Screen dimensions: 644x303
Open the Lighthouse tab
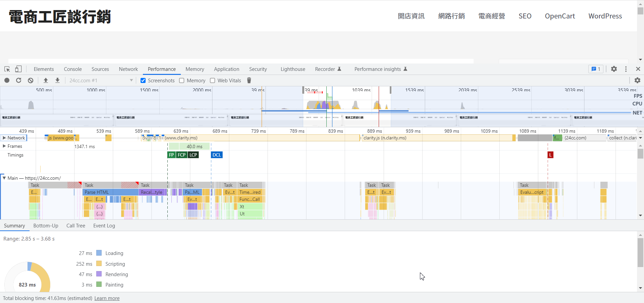293,69
